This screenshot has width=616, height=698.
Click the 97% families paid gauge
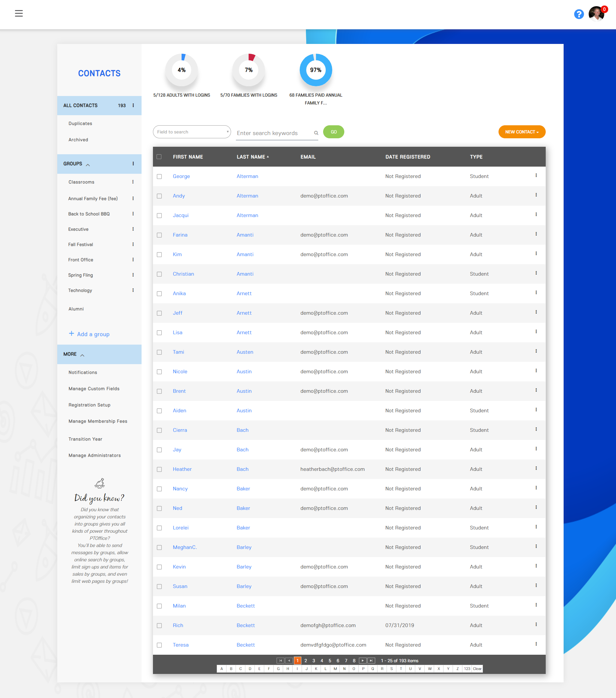(316, 70)
